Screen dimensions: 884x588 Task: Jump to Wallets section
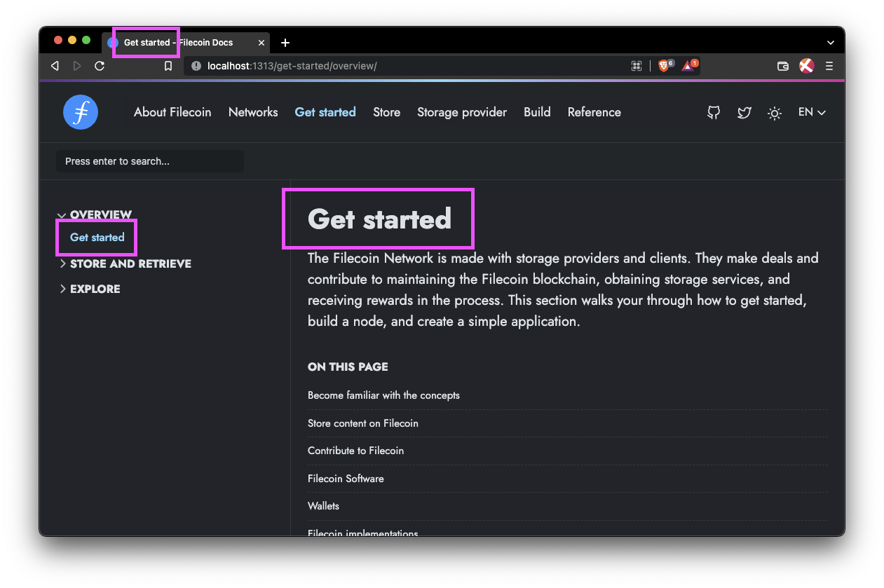[323, 506]
